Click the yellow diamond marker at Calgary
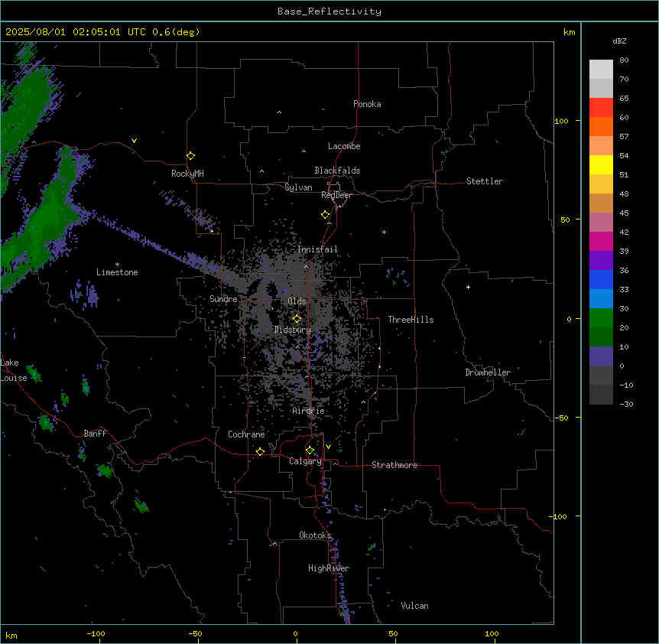The height and width of the screenshot is (644, 659). click(310, 450)
